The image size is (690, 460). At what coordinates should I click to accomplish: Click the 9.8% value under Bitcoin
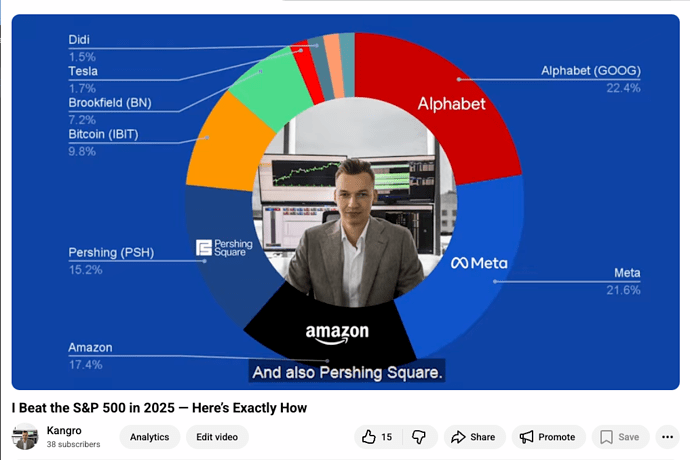82,151
